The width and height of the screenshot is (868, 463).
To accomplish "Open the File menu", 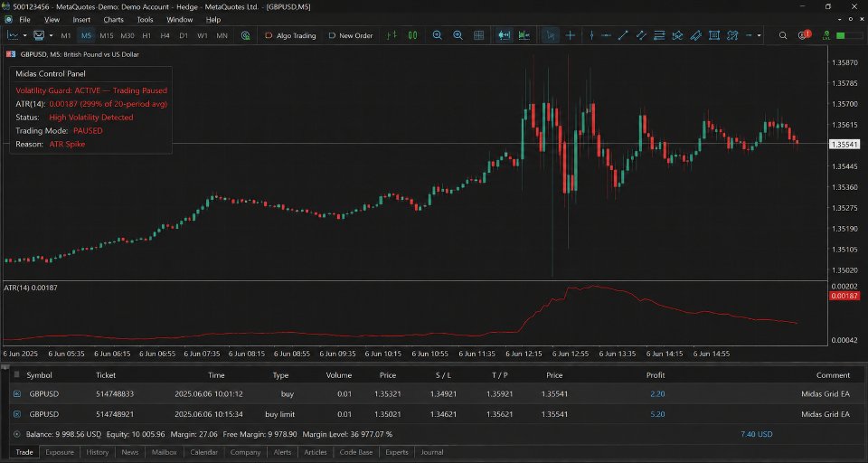I will [x=25, y=19].
